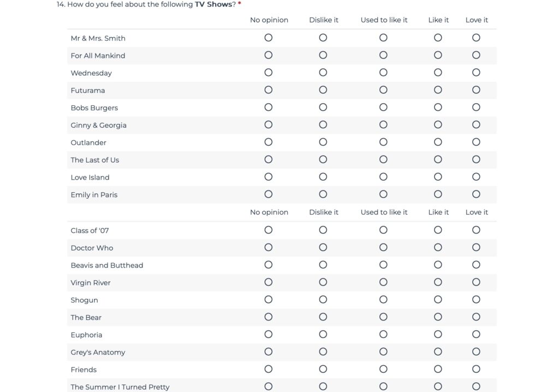Select "Like it" for Class of '07
The height and width of the screenshot is (392, 559).
coord(438,230)
